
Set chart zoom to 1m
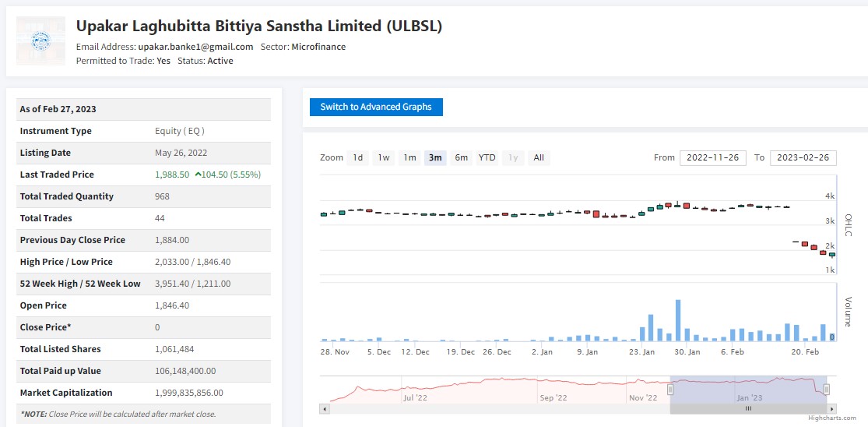[409, 158]
